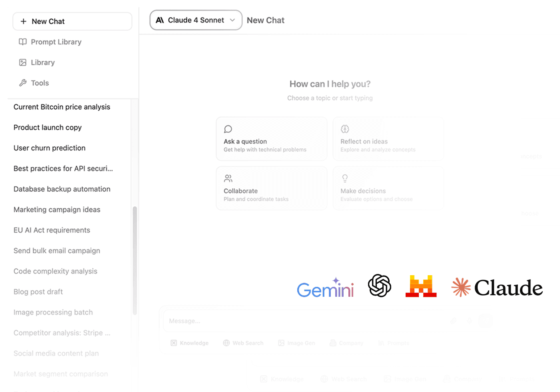560x392 pixels.
Task: Toggle the Knowledge option under the message box
Action: pos(190,343)
